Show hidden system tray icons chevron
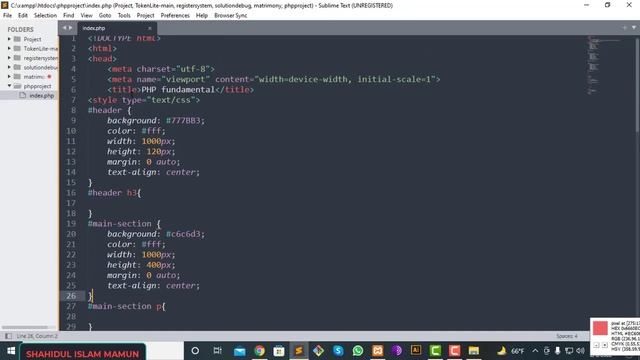The width and height of the screenshot is (640, 360). tap(535, 351)
